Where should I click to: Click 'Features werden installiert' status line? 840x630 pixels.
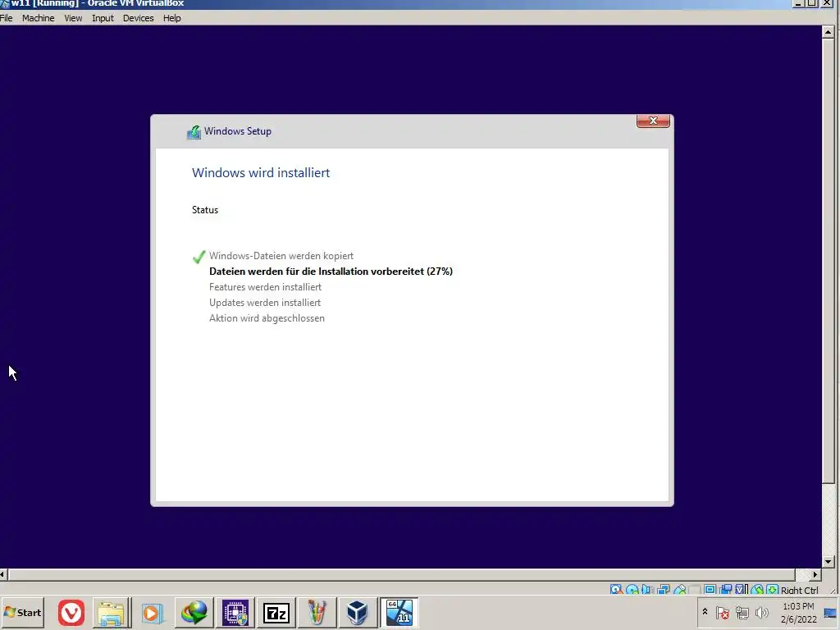(x=265, y=286)
